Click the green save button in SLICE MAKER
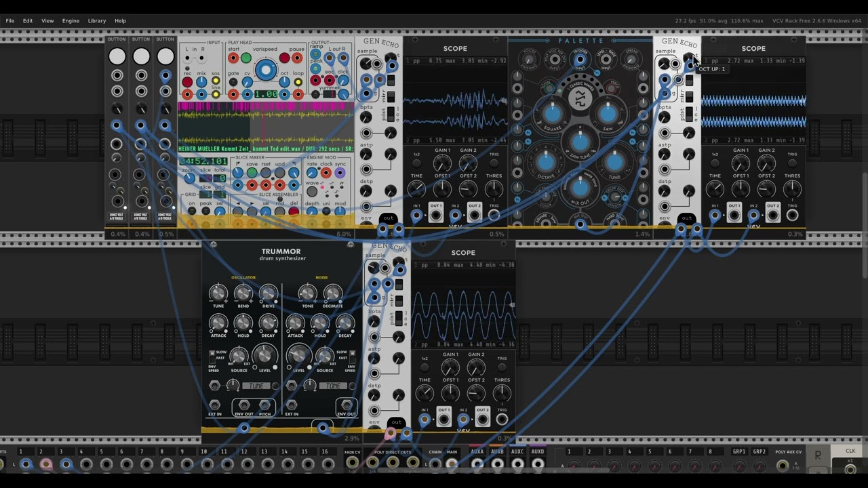This screenshot has width=868, height=488. (x=252, y=172)
